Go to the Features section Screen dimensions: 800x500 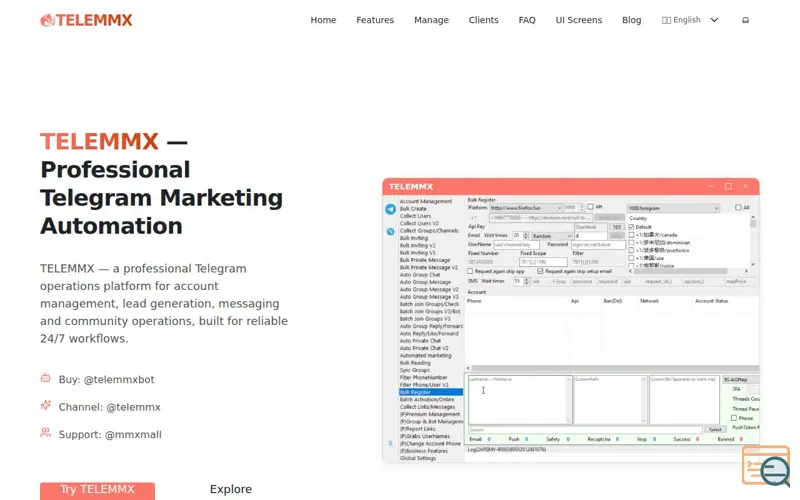pos(375,20)
